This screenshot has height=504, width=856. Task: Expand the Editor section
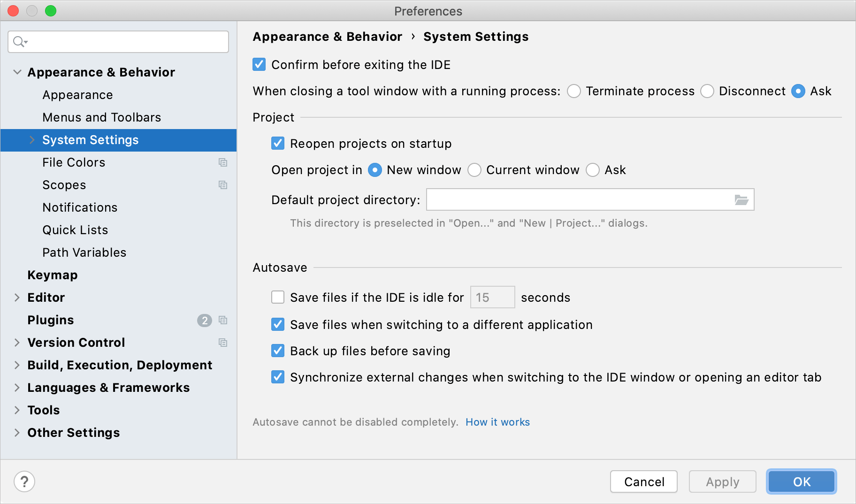point(17,298)
